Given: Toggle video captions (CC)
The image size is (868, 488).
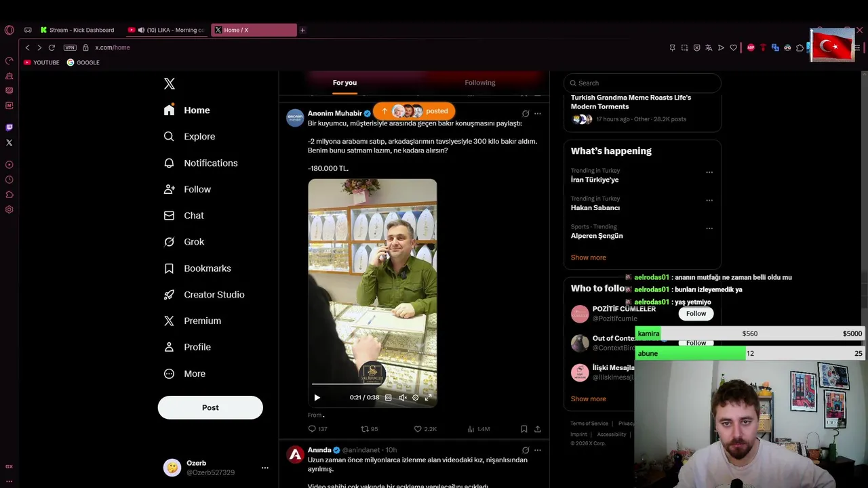Looking at the screenshot, I should point(388,398).
